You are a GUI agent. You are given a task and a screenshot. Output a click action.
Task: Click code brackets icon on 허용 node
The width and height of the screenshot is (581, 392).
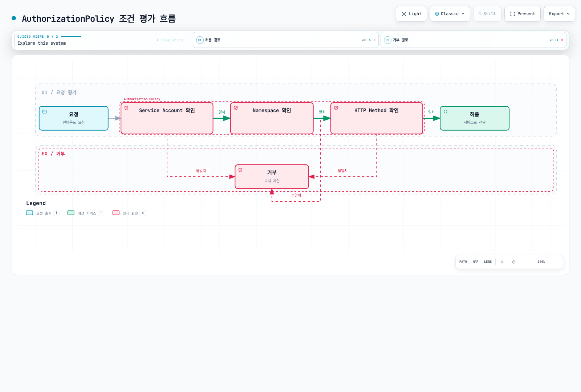(x=446, y=112)
